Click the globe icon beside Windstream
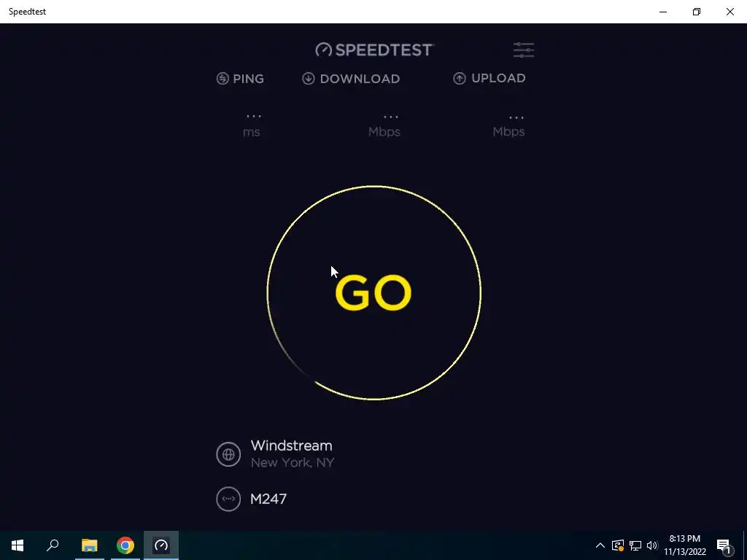 point(228,454)
